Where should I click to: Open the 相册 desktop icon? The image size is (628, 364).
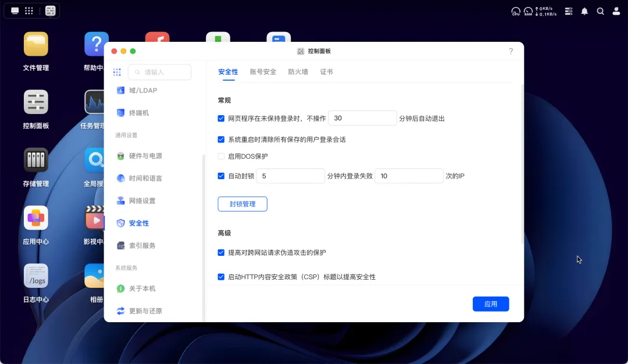coord(94,276)
